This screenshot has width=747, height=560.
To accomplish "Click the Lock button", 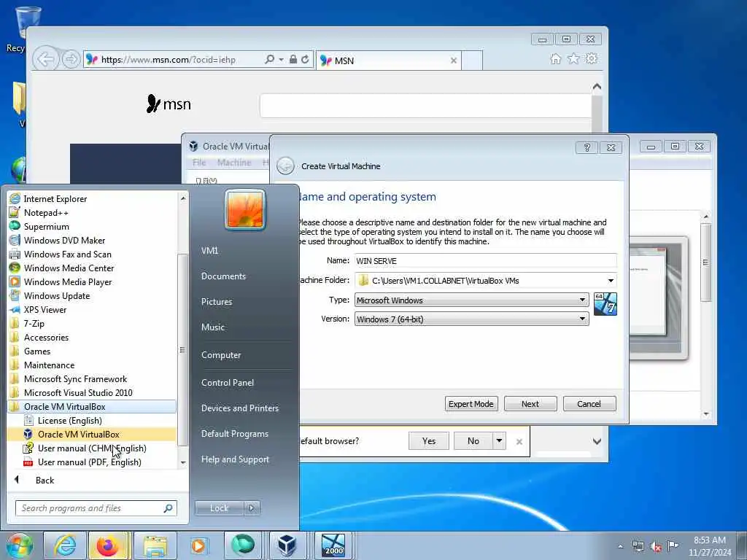I will coord(219,508).
